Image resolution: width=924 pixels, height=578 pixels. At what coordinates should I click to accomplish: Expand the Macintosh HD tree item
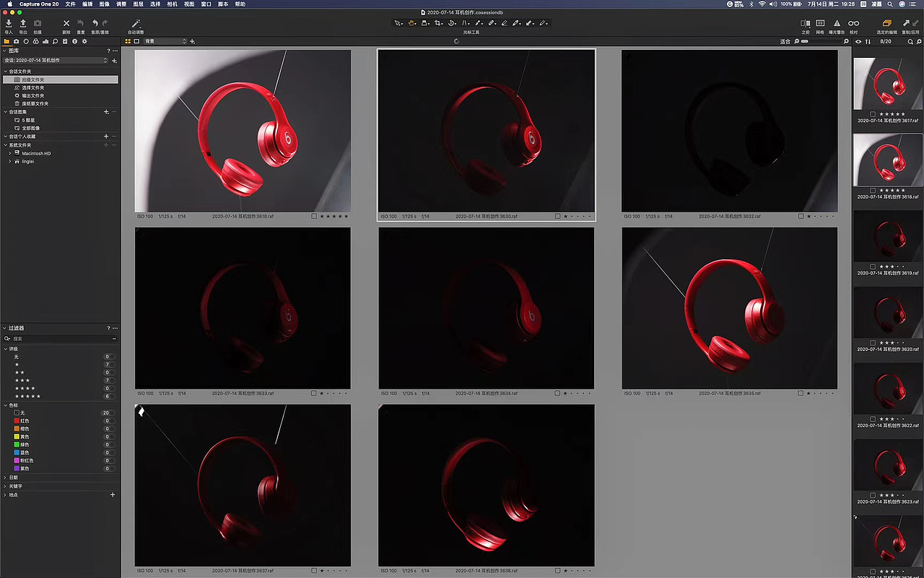[x=10, y=153]
